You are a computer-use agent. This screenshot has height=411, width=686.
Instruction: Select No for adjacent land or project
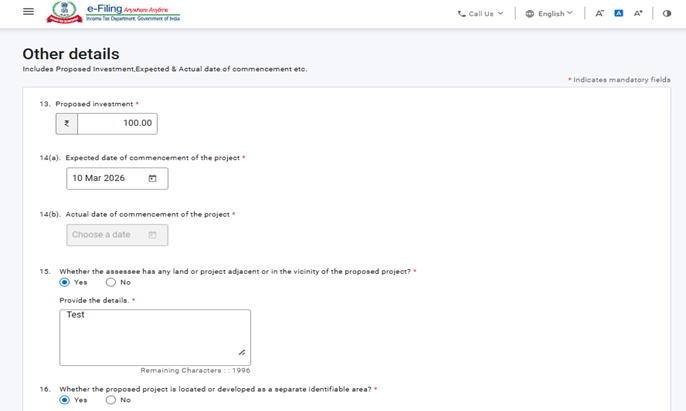coord(111,282)
